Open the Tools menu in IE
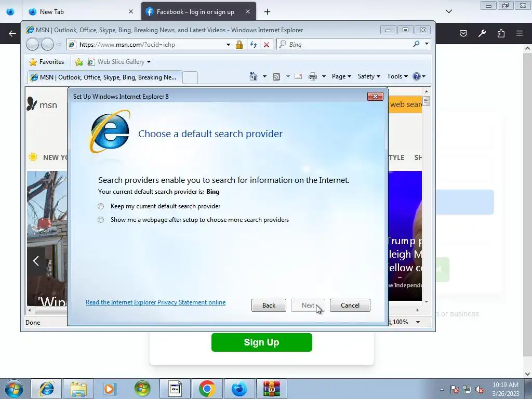Image resolution: width=532 pixels, height=399 pixels. [x=397, y=76]
